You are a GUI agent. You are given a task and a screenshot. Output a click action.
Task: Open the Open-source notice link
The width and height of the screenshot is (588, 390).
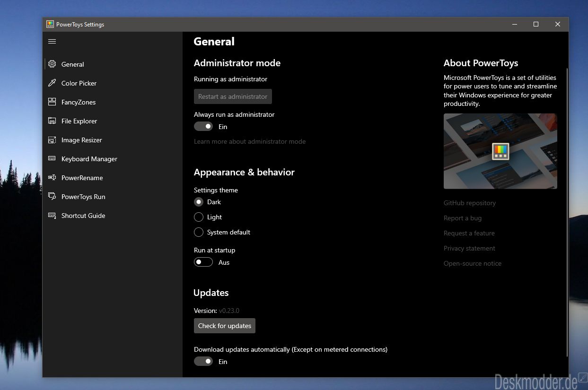point(473,263)
